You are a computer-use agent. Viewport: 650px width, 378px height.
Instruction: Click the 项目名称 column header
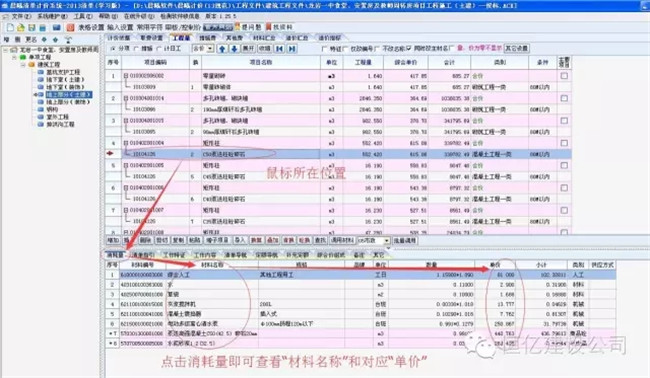coord(260,62)
